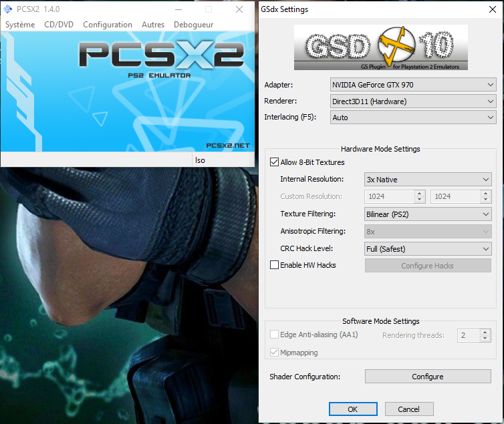Open the Renderer dropdown
504x424 pixels.
click(x=413, y=101)
